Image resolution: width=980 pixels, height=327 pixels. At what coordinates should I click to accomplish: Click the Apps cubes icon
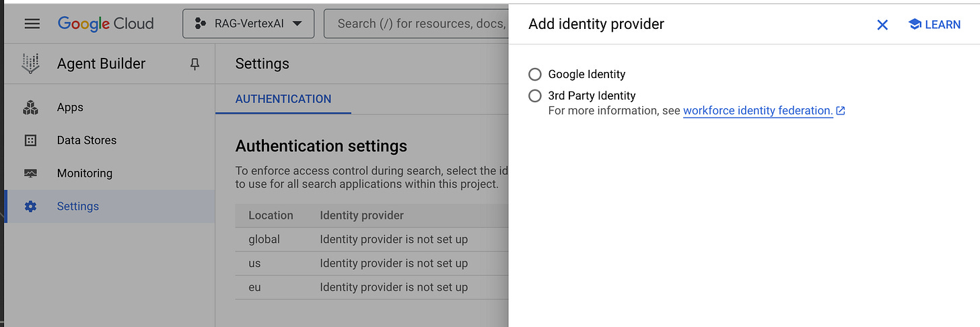point(30,108)
